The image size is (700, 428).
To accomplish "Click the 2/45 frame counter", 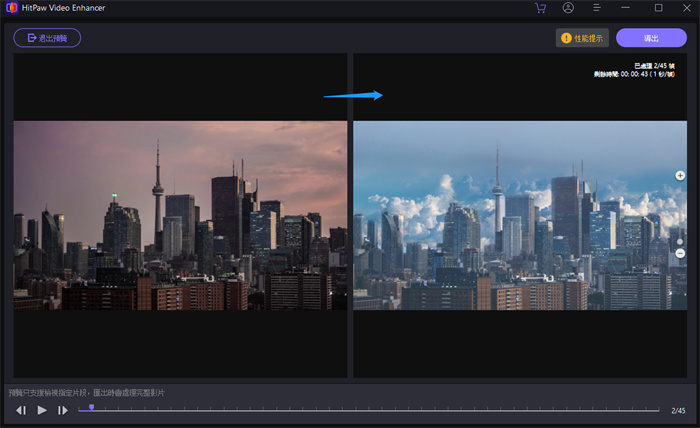I will click(678, 410).
